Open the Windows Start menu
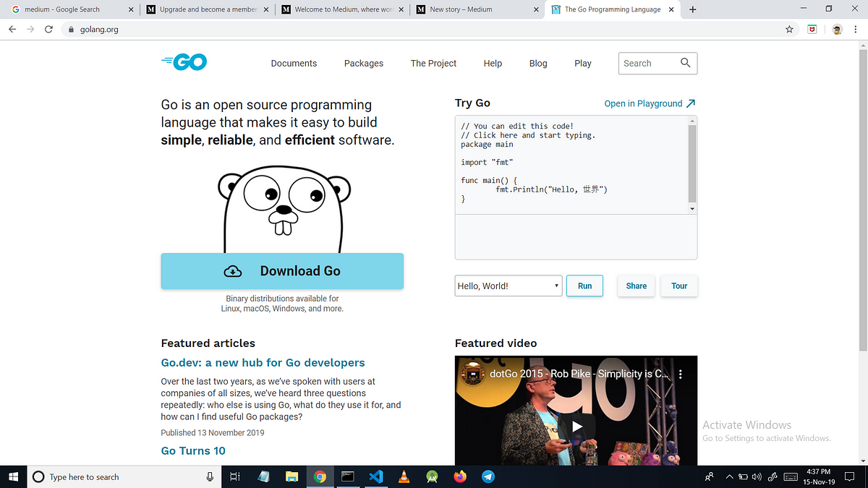Screen dimensions: 868x488 [13, 476]
